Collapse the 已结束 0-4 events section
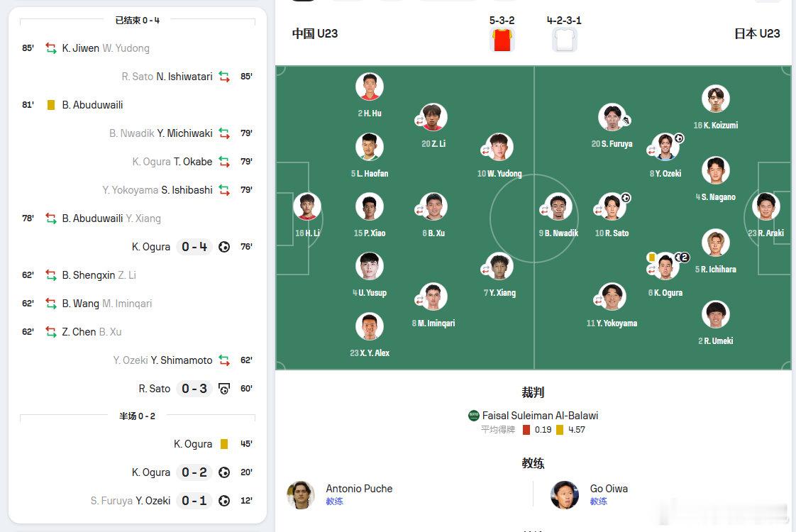 tap(137, 20)
